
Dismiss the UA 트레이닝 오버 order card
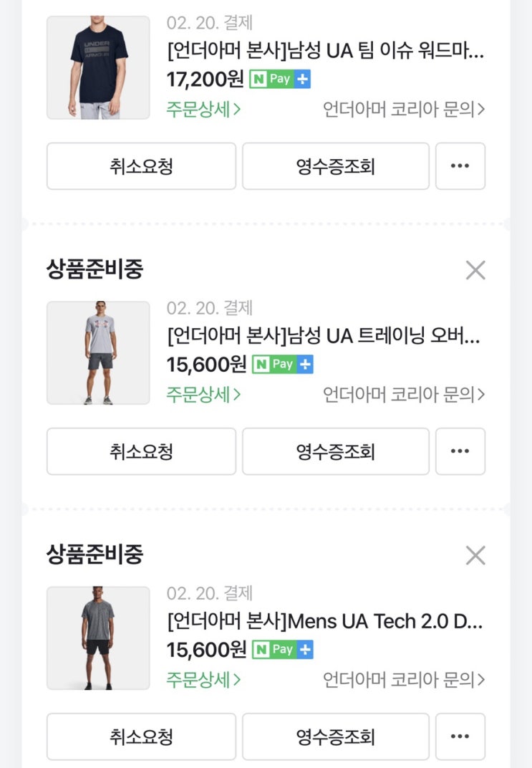pyautogui.click(x=475, y=270)
